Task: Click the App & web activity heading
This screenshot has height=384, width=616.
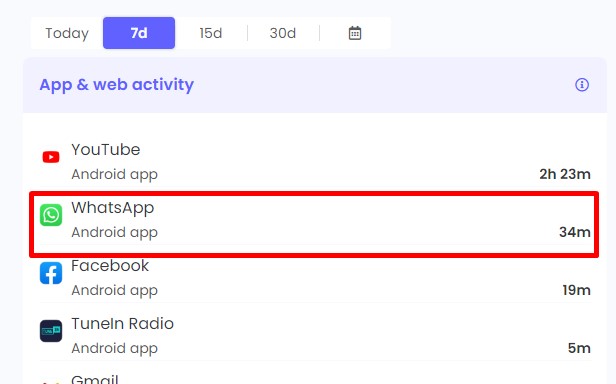Action: click(x=117, y=85)
